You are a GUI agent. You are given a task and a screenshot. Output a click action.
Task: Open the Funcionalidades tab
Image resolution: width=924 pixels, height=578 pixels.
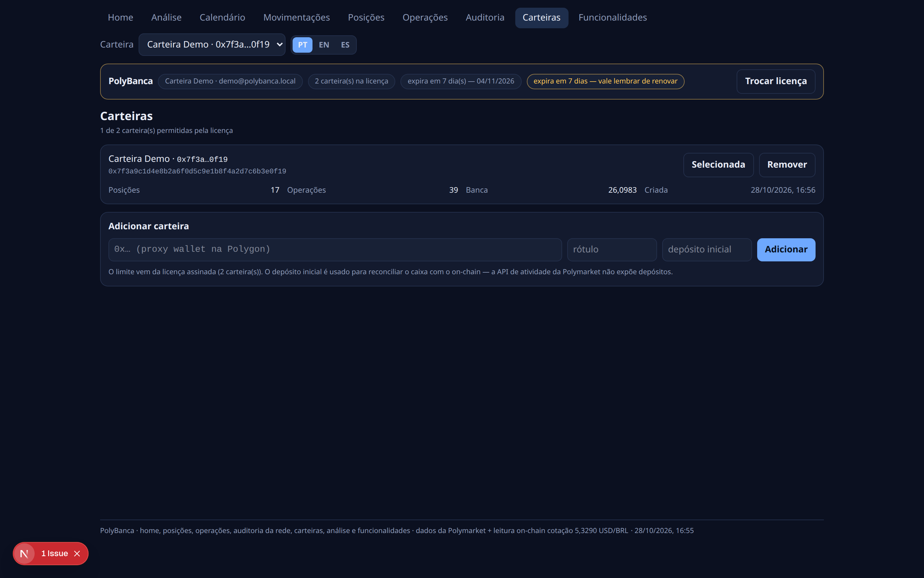[x=612, y=18]
